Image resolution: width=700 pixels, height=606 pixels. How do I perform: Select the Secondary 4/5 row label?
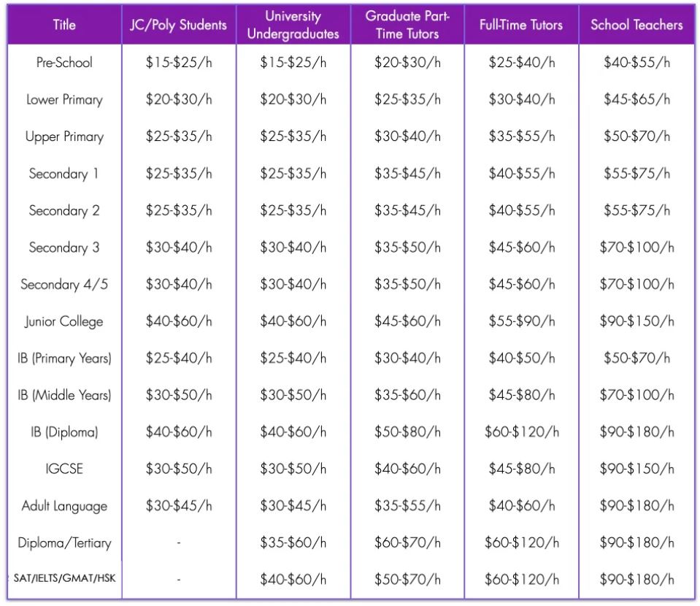coord(64,285)
